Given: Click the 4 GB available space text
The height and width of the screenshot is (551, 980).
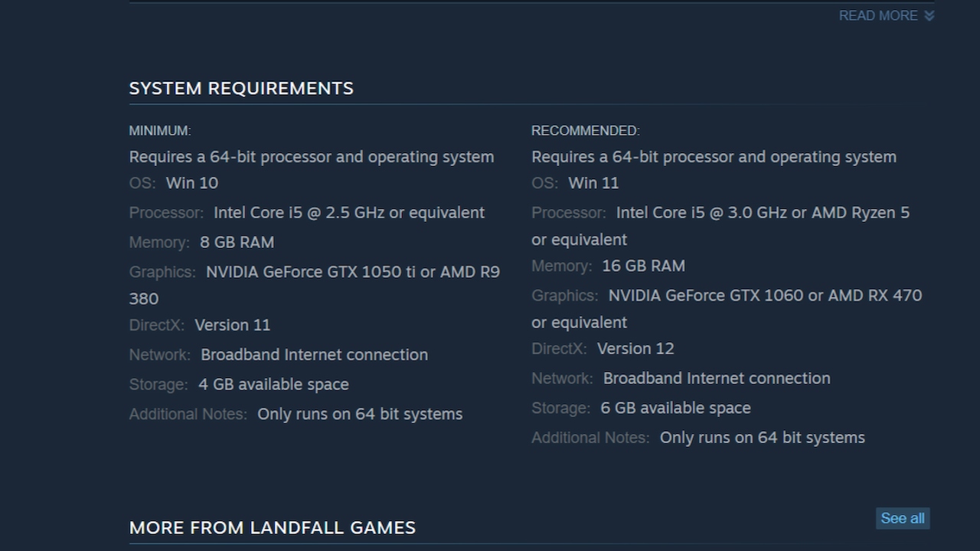Looking at the screenshot, I should [x=273, y=384].
